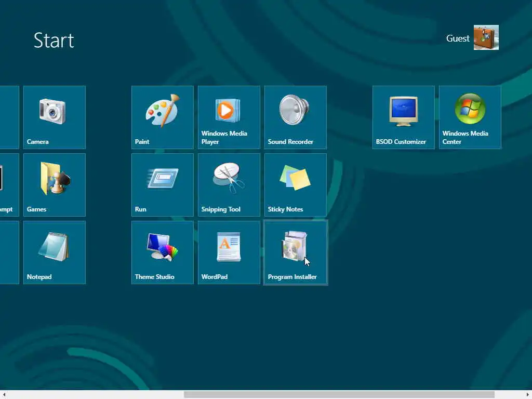The image size is (532, 399).
Task: Open the BSOD Customizer tile
Action: (x=403, y=117)
